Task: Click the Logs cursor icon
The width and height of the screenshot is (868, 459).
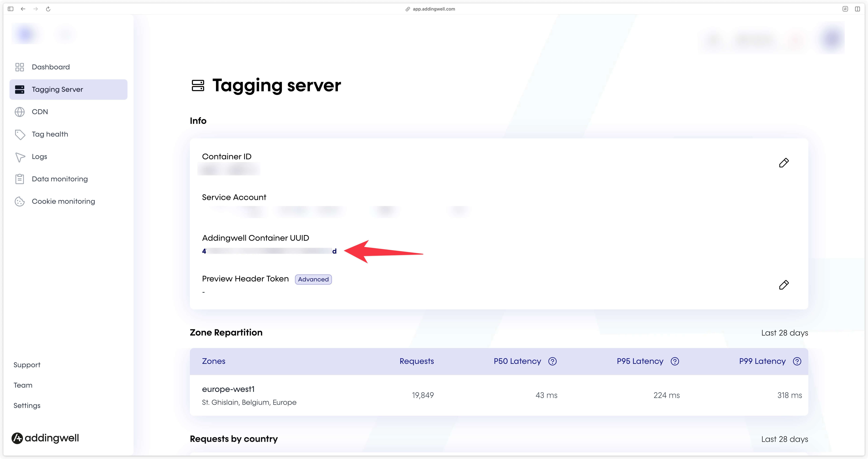Action: (20, 157)
